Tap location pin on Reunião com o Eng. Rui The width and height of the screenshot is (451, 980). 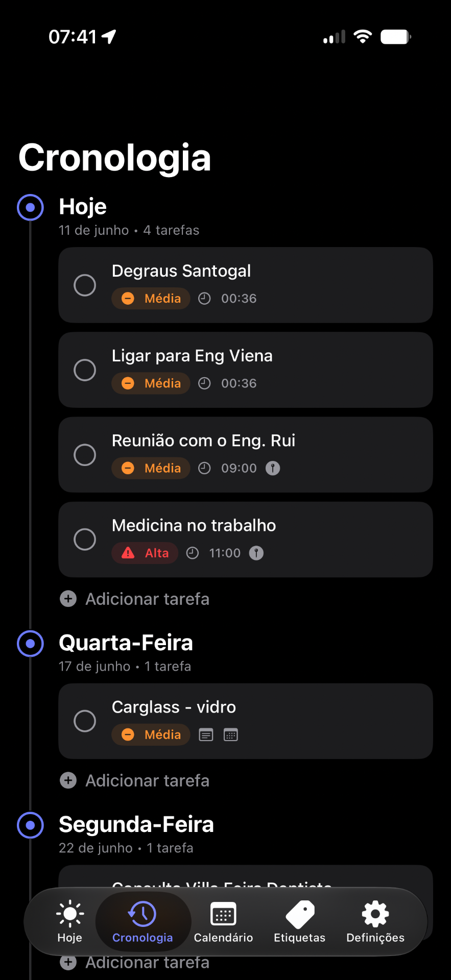[273, 468]
